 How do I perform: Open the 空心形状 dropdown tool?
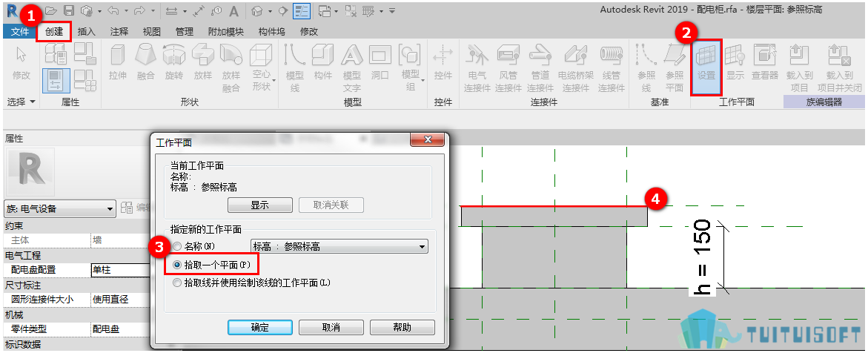261,69
